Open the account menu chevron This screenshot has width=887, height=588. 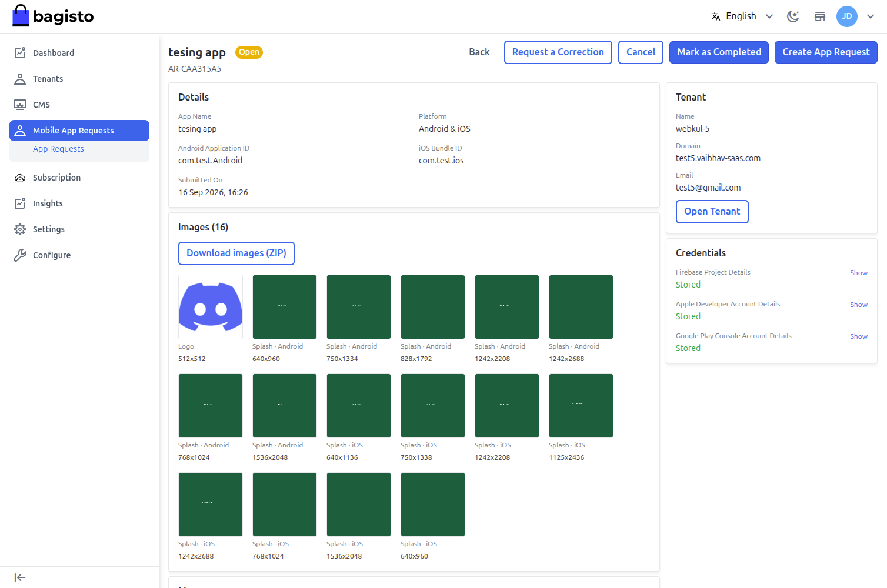tap(871, 16)
